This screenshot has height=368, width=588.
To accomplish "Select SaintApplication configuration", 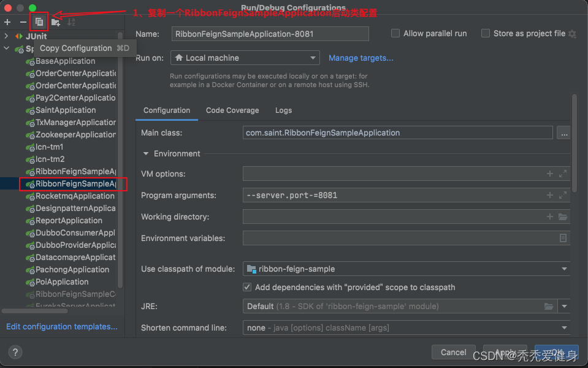I will point(60,110).
